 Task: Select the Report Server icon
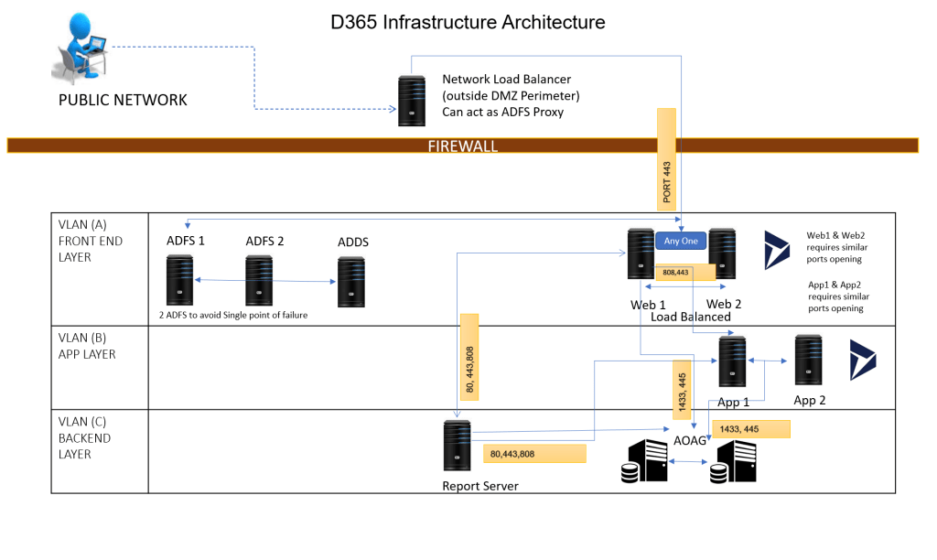457,446
